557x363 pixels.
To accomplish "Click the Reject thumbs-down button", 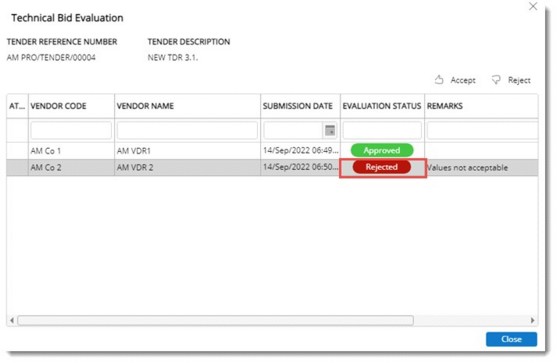I will (511, 80).
